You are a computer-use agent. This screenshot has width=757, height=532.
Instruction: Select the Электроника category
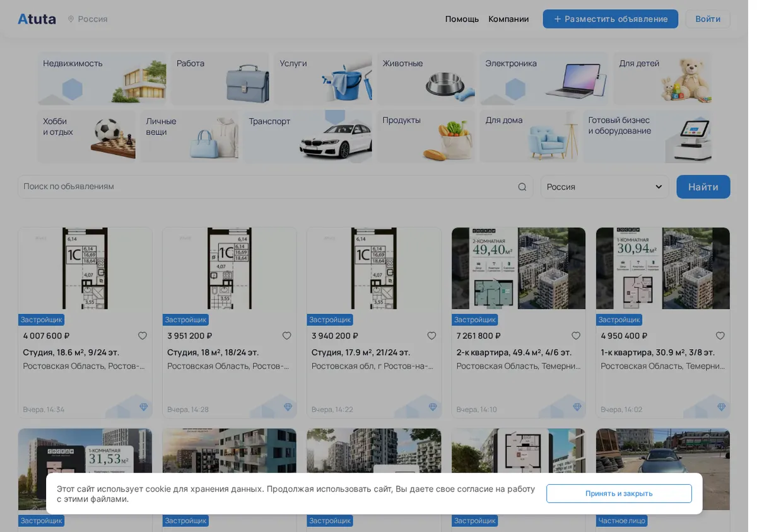[544, 78]
